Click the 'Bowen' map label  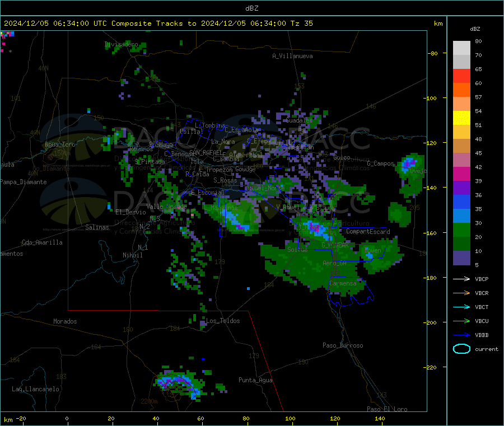[x=373, y=250]
